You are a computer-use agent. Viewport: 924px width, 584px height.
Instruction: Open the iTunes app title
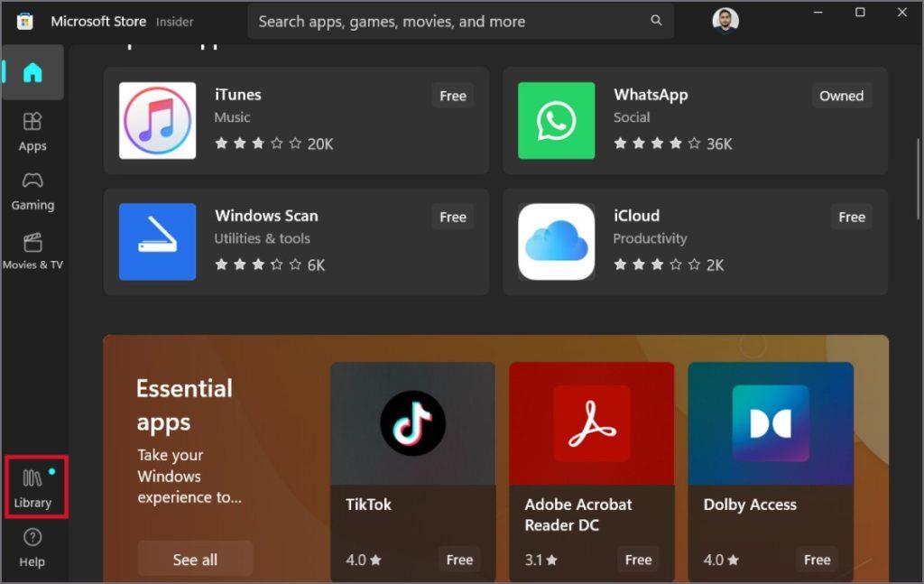[238, 95]
